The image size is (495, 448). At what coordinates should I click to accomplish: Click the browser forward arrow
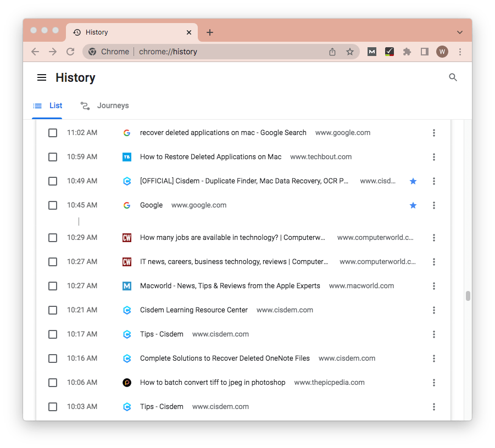click(x=53, y=52)
